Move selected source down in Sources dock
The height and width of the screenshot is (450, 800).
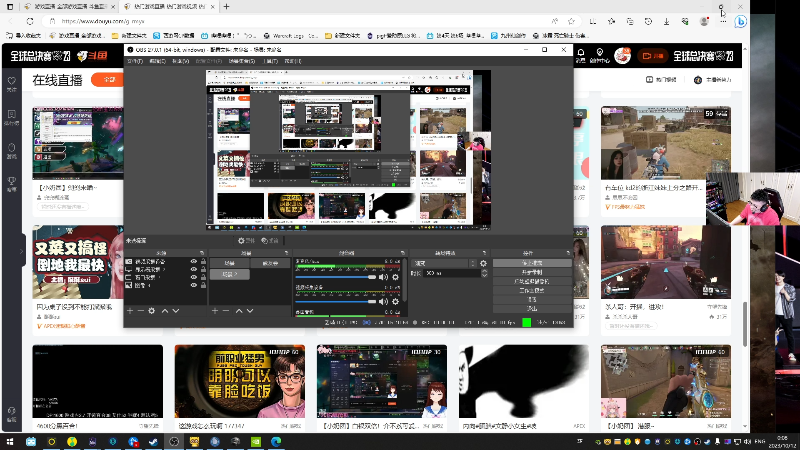coord(176,311)
